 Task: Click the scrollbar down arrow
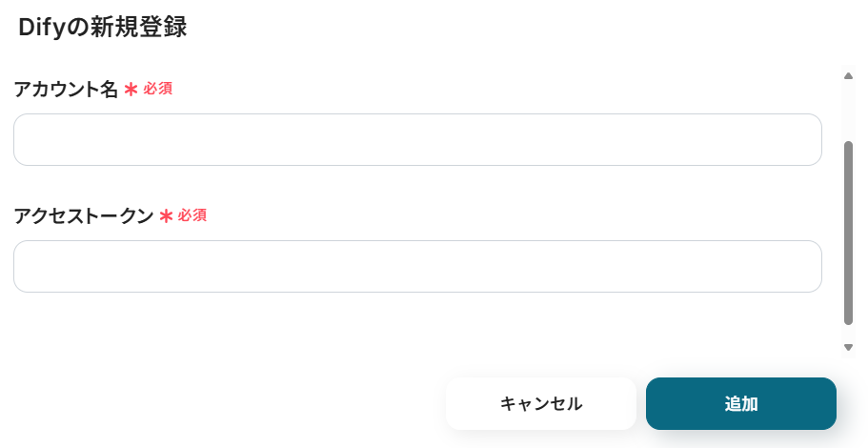click(x=848, y=347)
